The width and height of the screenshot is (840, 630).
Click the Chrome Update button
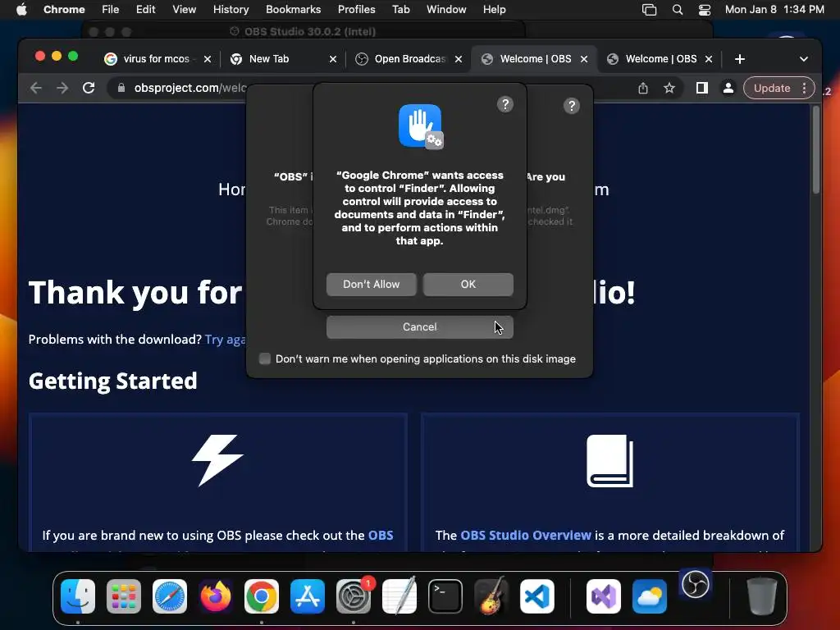(771, 88)
